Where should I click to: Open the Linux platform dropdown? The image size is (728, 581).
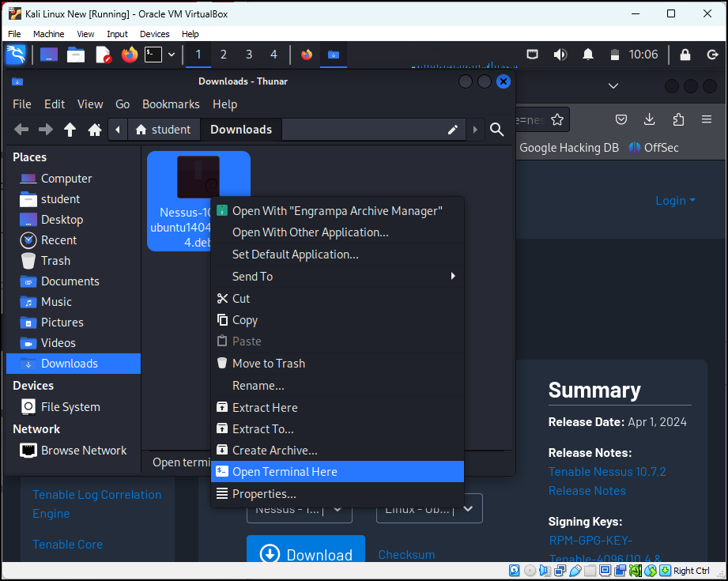[x=429, y=510]
